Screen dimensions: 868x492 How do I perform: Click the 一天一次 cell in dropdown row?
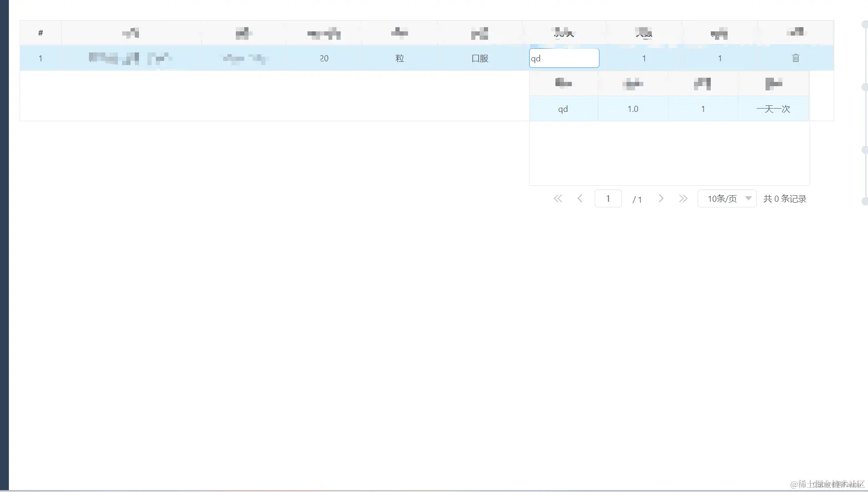773,109
